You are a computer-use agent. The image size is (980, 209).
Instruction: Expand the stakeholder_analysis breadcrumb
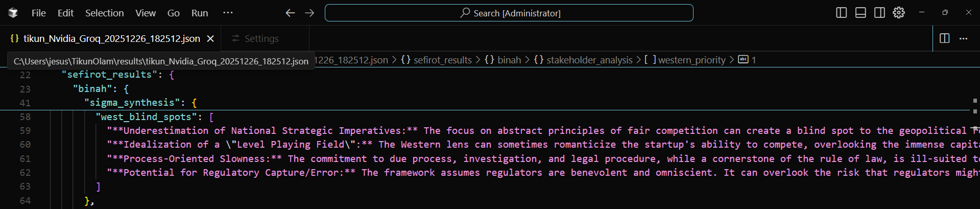tap(589, 60)
